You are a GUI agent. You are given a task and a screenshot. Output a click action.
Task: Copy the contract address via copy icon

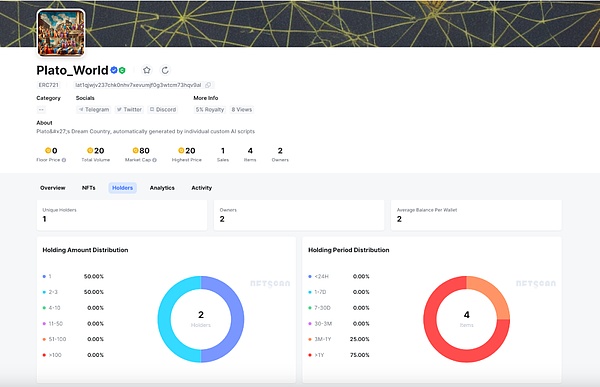point(208,85)
